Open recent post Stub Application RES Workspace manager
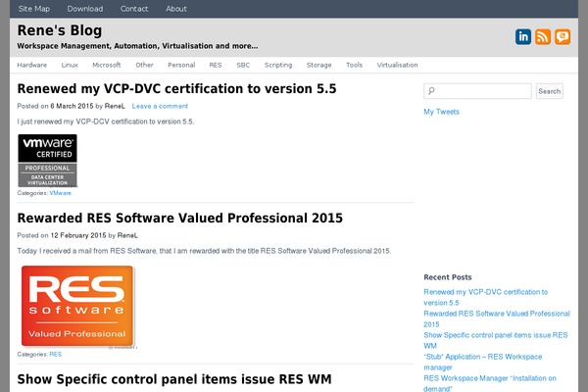This screenshot has height=392, width=588. click(x=483, y=362)
